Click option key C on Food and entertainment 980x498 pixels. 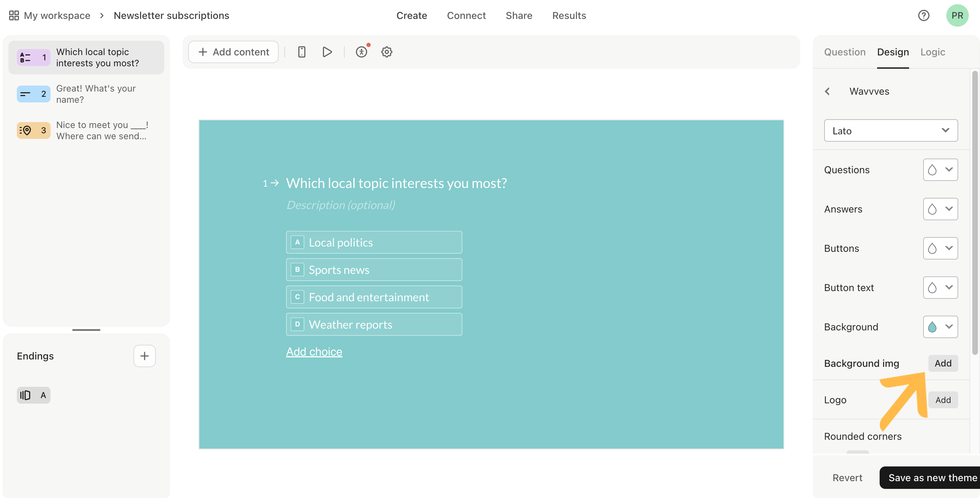[x=298, y=297]
